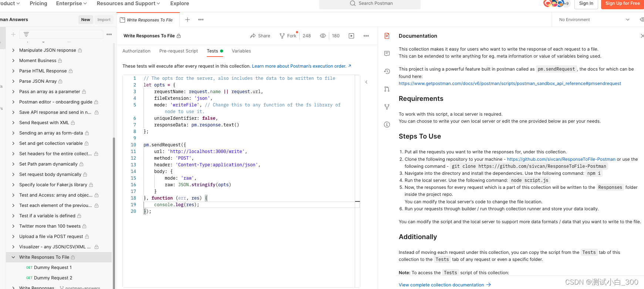The height and width of the screenshot is (289, 644).
Task: Open the Comments icon in right sidebar
Action: [x=387, y=54]
